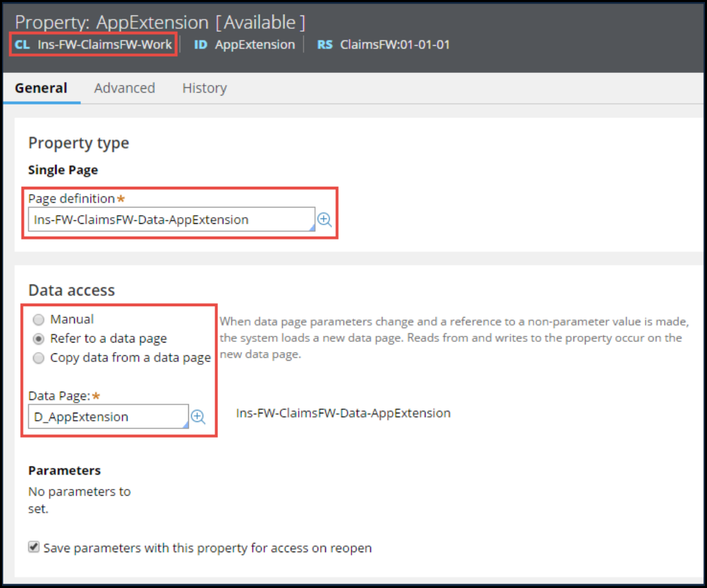Viewport: 707px width, 588px height.
Task: Toggle Save parameters with this property checkbox
Action: [34, 548]
